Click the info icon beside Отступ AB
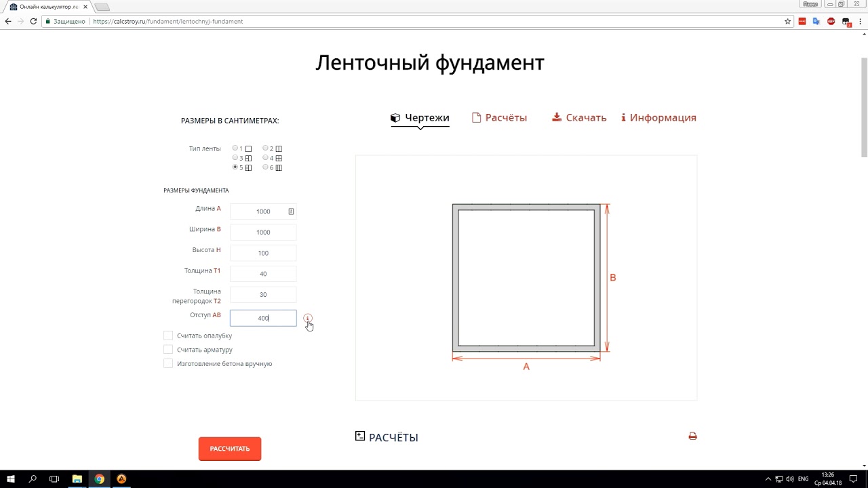Screen dimensions: 868x488 click(x=308, y=318)
